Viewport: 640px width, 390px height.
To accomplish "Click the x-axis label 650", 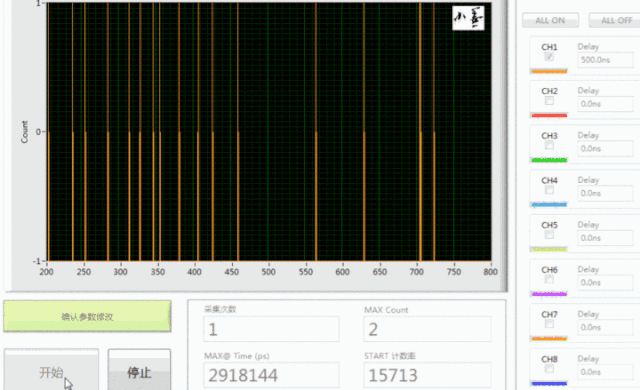I will [x=379, y=272].
